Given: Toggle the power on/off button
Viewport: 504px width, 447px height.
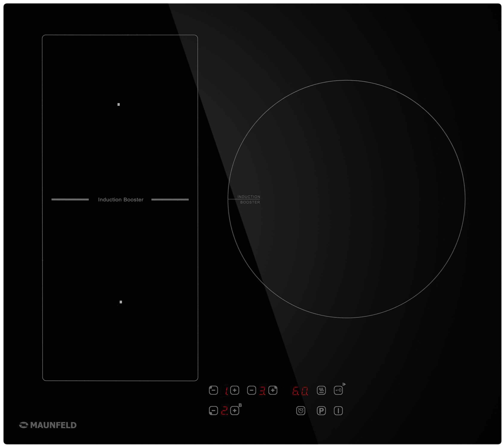Looking at the screenshot, I should coord(338,411).
